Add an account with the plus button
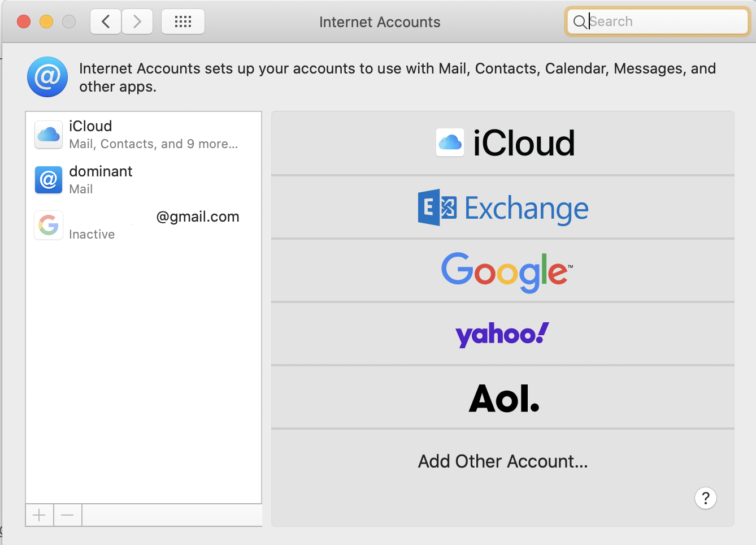 (x=40, y=515)
